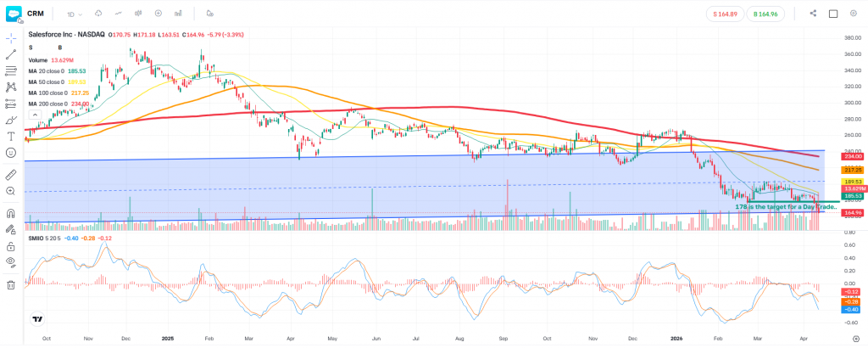Click the share chart icon
The image size is (868, 348).
pyautogui.click(x=813, y=14)
